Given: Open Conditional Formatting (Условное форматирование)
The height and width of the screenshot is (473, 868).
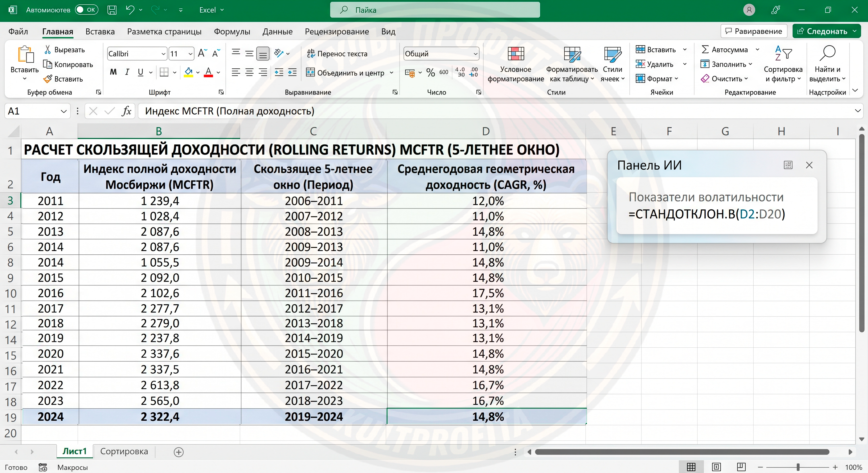Looking at the screenshot, I should click(x=516, y=64).
